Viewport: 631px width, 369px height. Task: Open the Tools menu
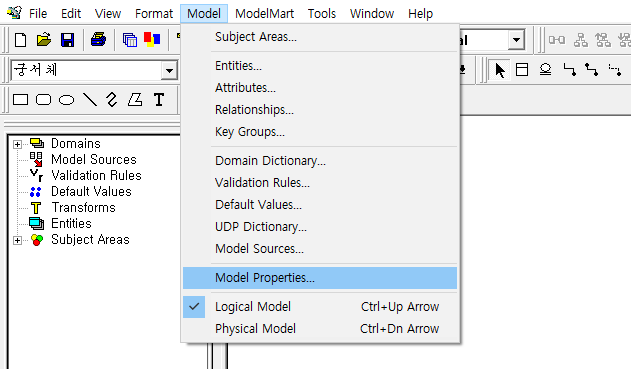pyautogui.click(x=322, y=13)
